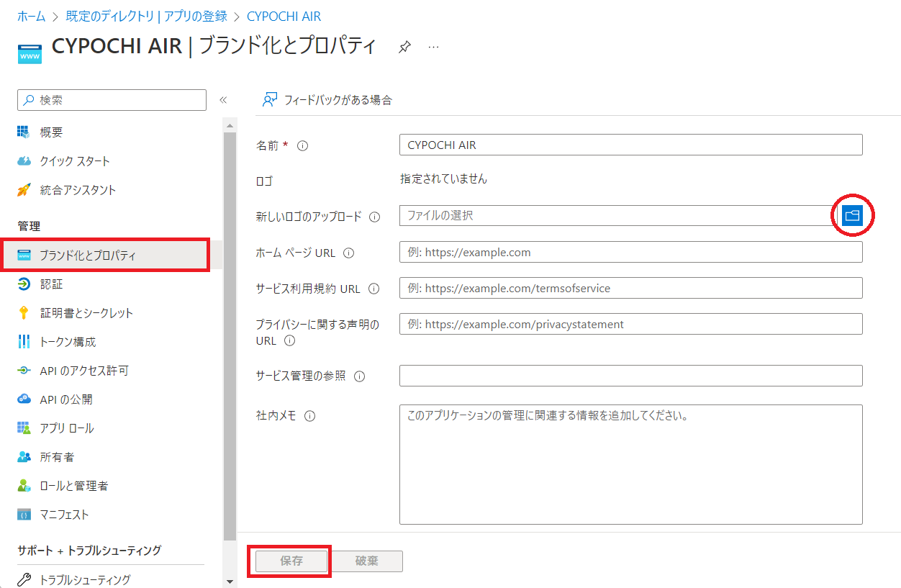Click the 管理 section heading
The image size is (901, 588).
[29, 226]
